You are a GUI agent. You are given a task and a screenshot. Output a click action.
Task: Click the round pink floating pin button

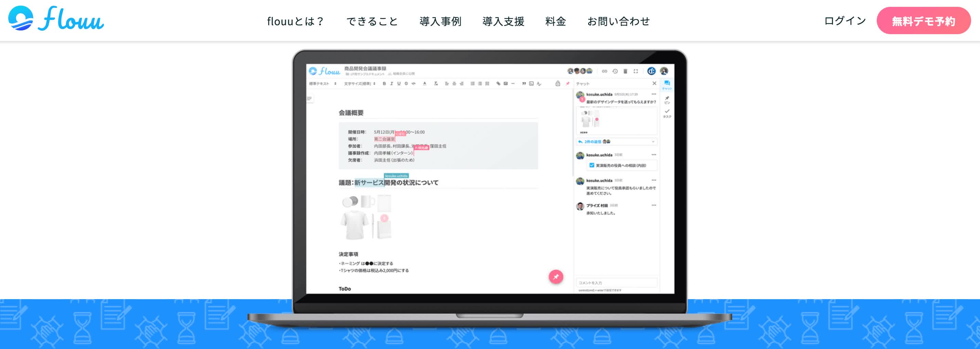click(x=556, y=277)
